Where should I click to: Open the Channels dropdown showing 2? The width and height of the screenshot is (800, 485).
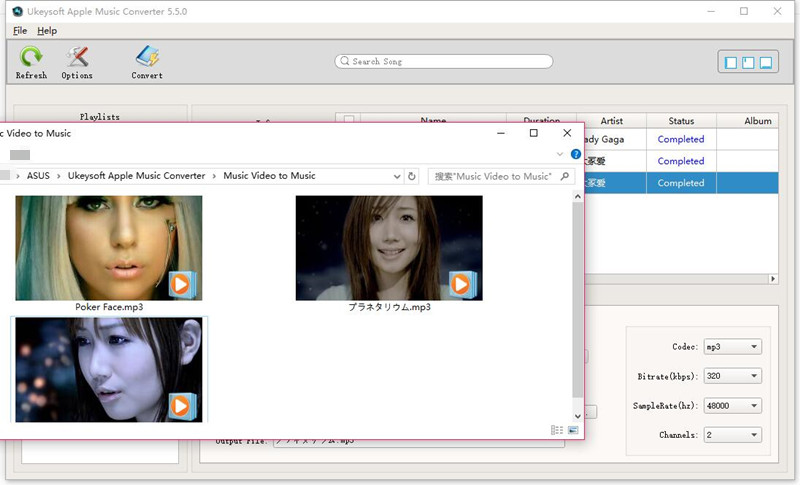click(733, 435)
